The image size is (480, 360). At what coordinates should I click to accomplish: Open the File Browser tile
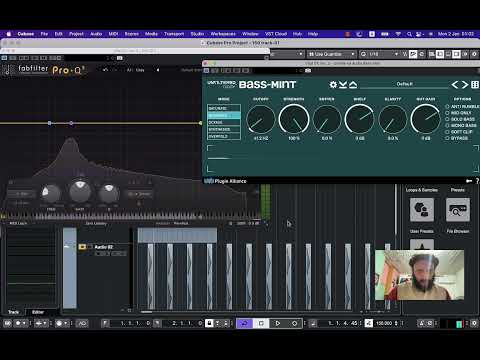(458, 210)
